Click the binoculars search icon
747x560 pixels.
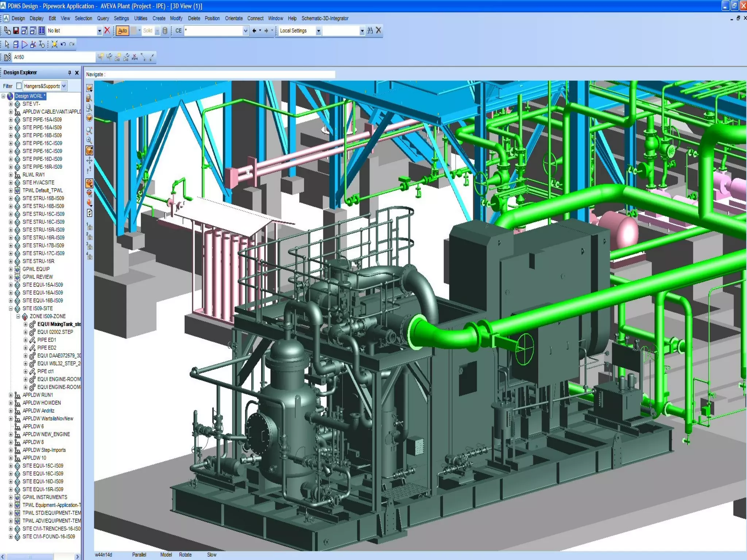(x=370, y=31)
